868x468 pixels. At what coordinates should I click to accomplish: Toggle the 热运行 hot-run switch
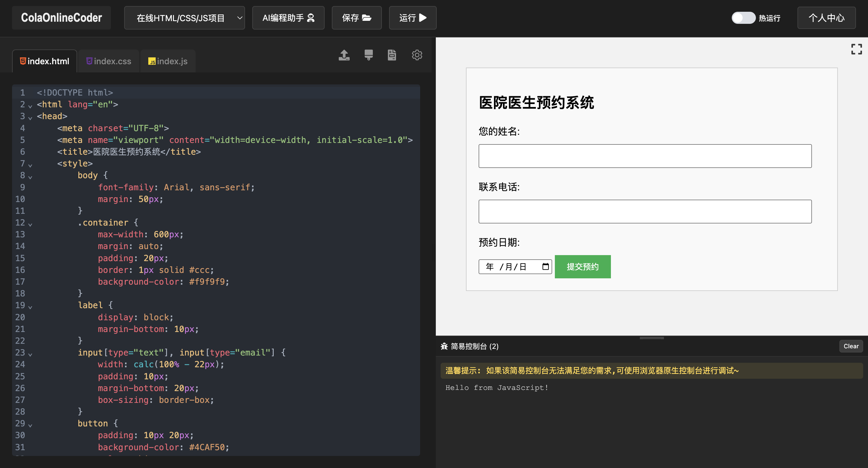coord(743,17)
